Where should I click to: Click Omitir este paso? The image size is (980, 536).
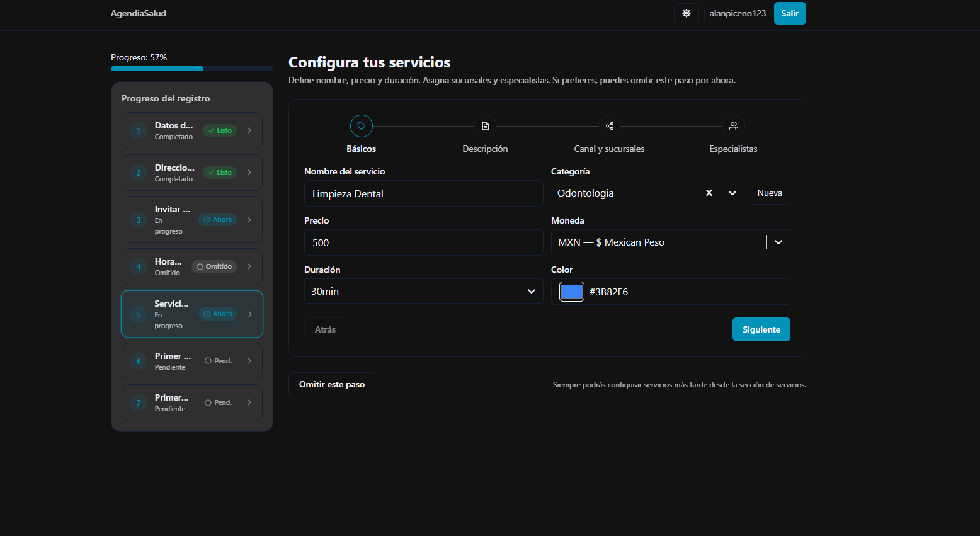(331, 384)
